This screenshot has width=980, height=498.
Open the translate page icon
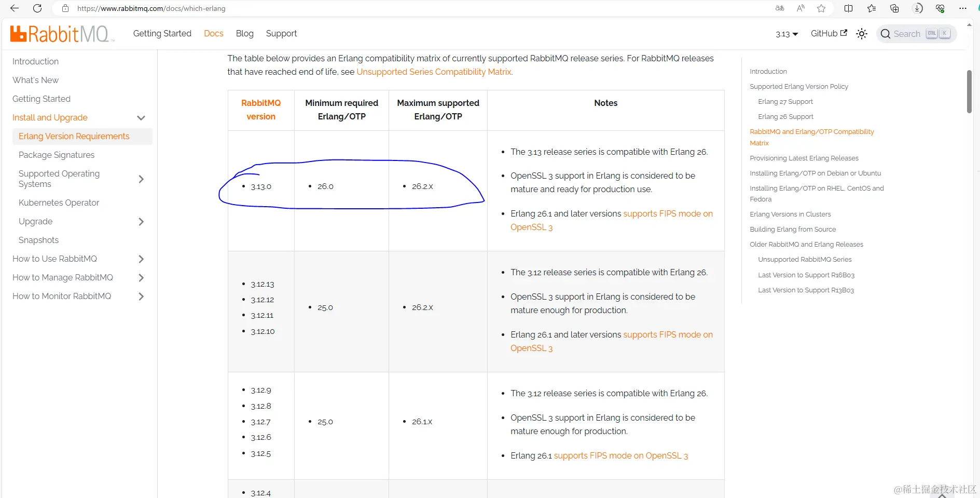tap(780, 8)
